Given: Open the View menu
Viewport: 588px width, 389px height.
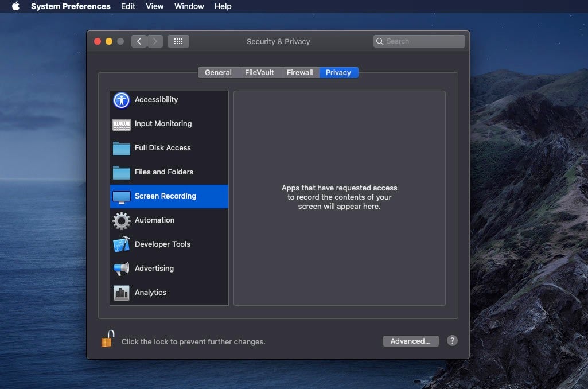Looking at the screenshot, I should [154, 6].
